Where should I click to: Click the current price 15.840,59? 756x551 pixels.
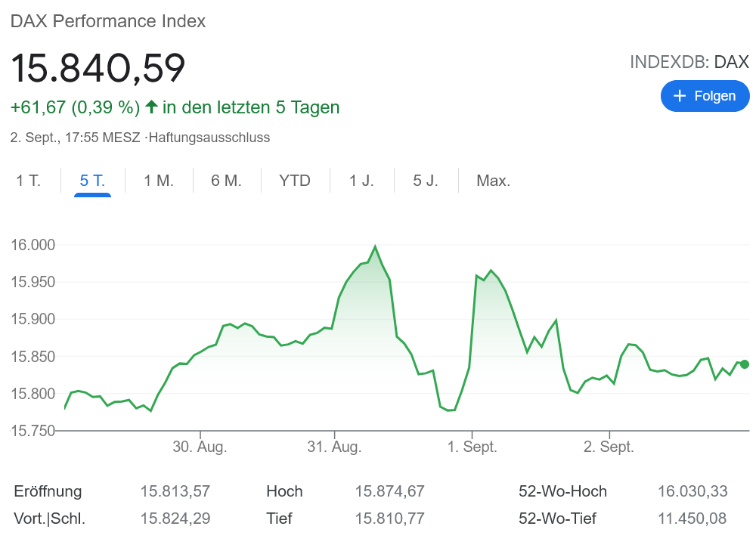point(98,68)
